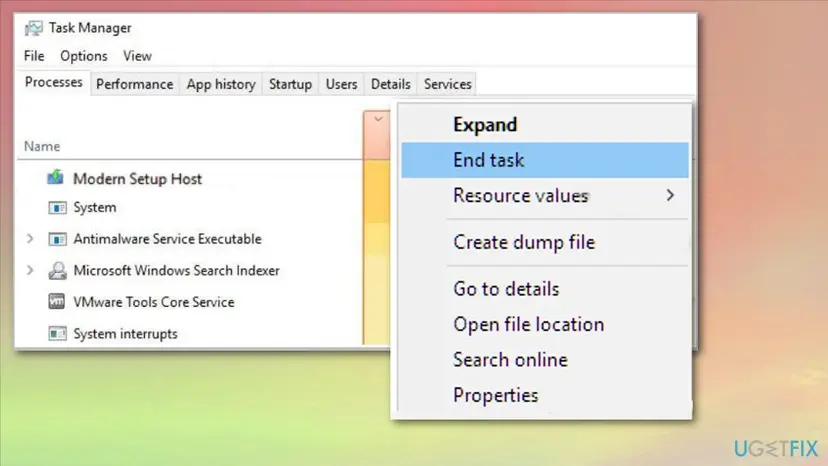Switch to the Details tab

click(390, 84)
